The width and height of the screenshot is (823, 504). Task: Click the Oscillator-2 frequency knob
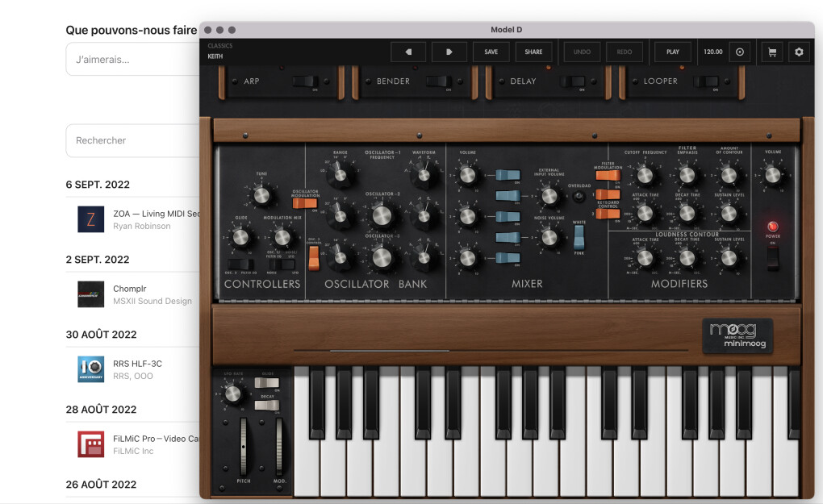click(x=382, y=215)
